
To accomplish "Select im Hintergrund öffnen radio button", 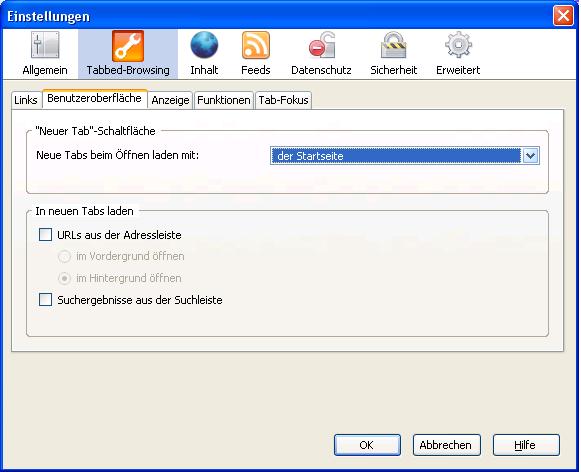I will pyautogui.click(x=64, y=278).
